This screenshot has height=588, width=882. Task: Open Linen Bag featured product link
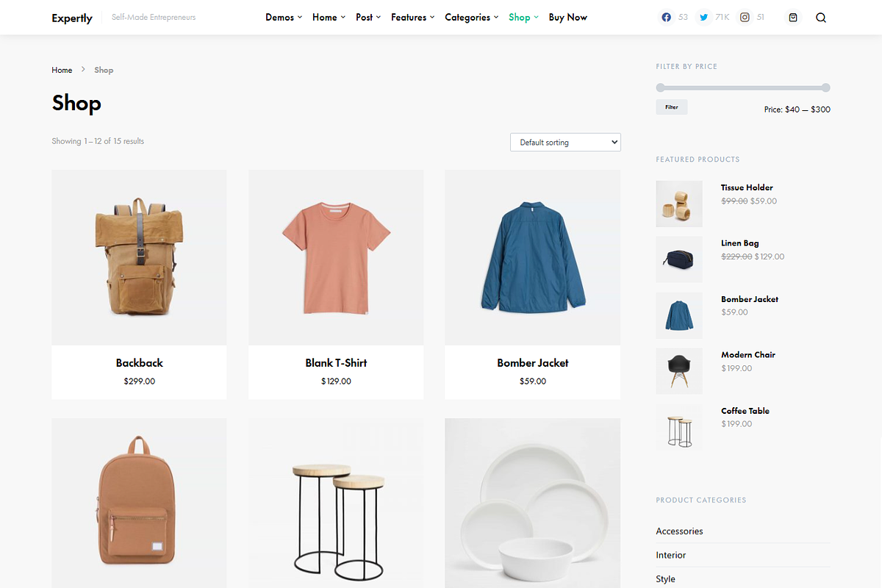click(740, 243)
